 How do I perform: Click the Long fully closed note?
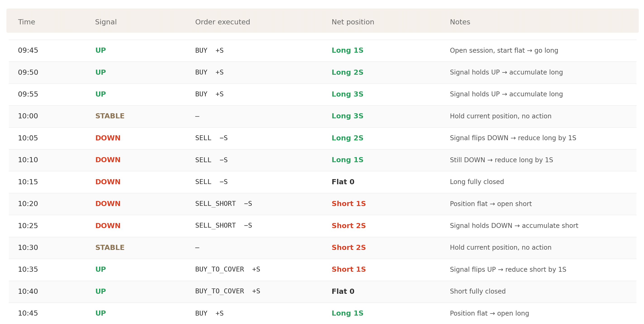point(477,182)
